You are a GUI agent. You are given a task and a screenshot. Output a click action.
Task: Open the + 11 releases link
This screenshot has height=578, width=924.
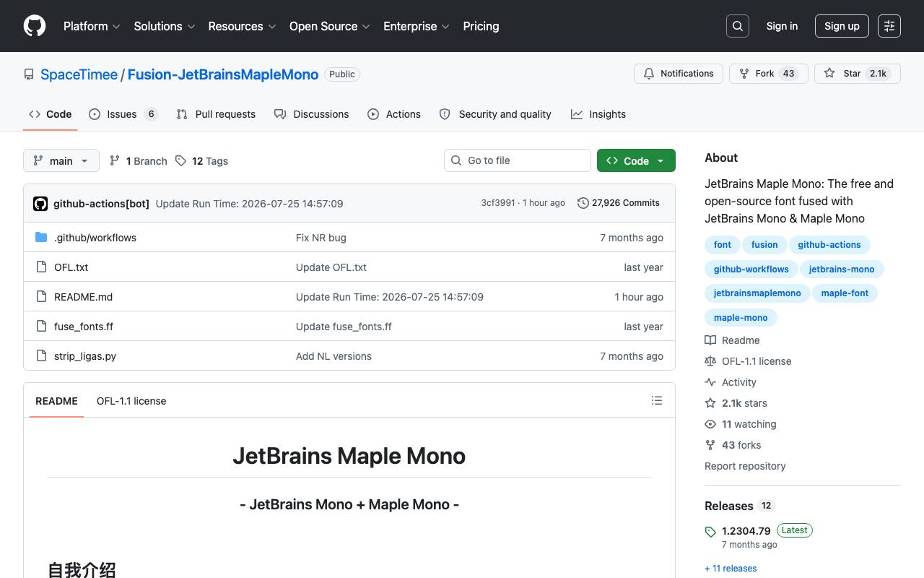731,569
